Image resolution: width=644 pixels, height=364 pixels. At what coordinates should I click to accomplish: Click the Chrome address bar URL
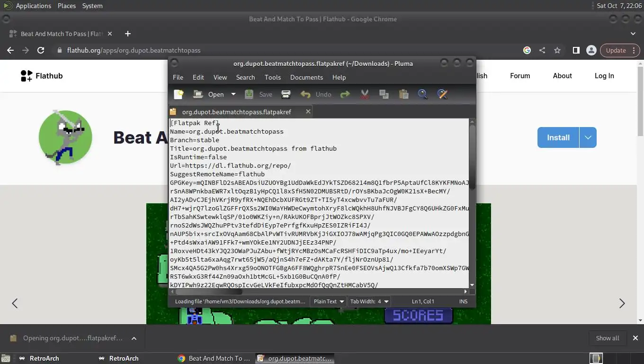point(134,50)
